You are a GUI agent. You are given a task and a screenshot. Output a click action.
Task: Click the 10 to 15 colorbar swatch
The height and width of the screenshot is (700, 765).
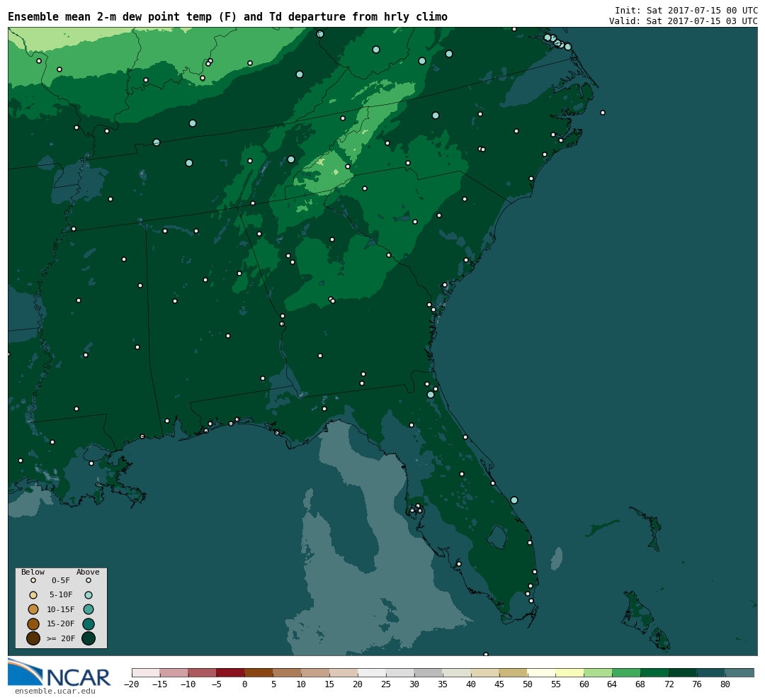click(x=316, y=673)
